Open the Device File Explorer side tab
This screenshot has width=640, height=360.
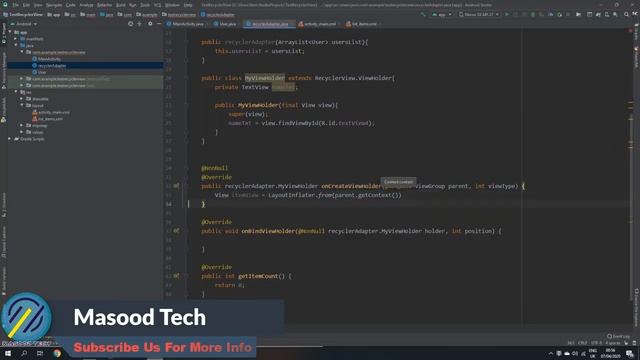636,307
